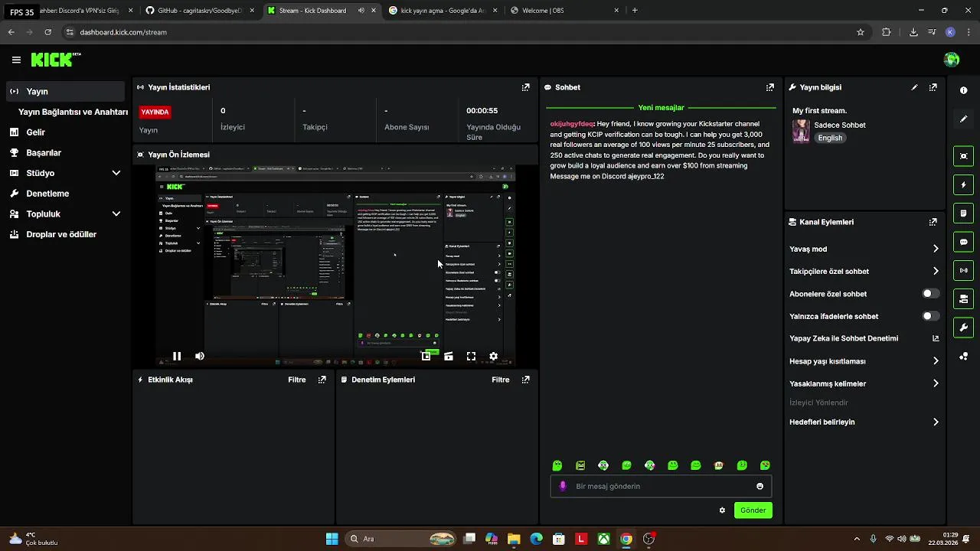This screenshot has height=551, width=980.
Task: Pop out the Kanal Eylemleri panel
Action: (x=933, y=222)
